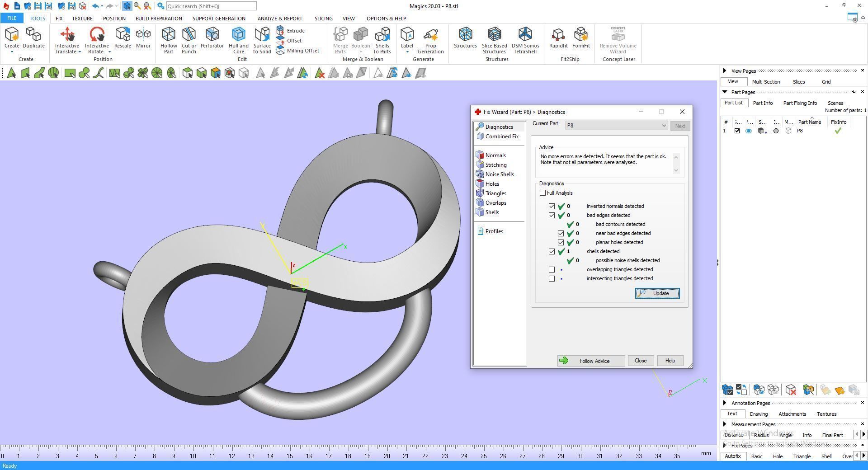Open the Perforator tool
The width and height of the screenshot is (868, 470).
coord(212,38)
